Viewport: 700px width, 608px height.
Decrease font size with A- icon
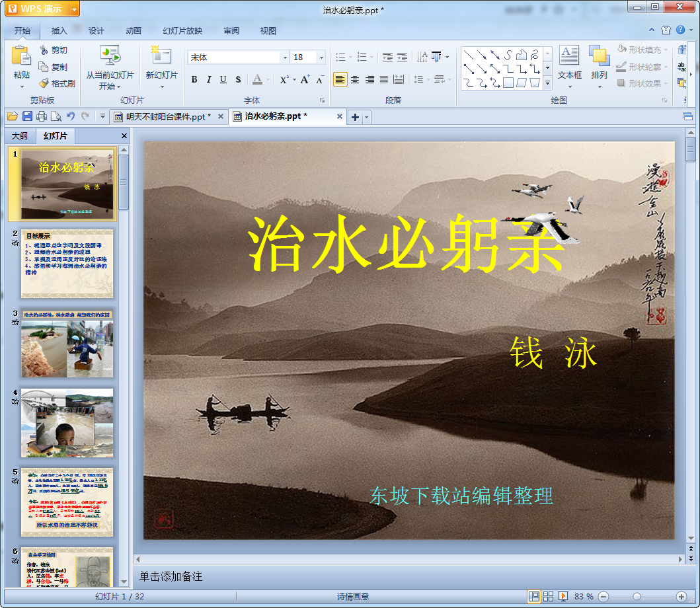[x=320, y=79]
